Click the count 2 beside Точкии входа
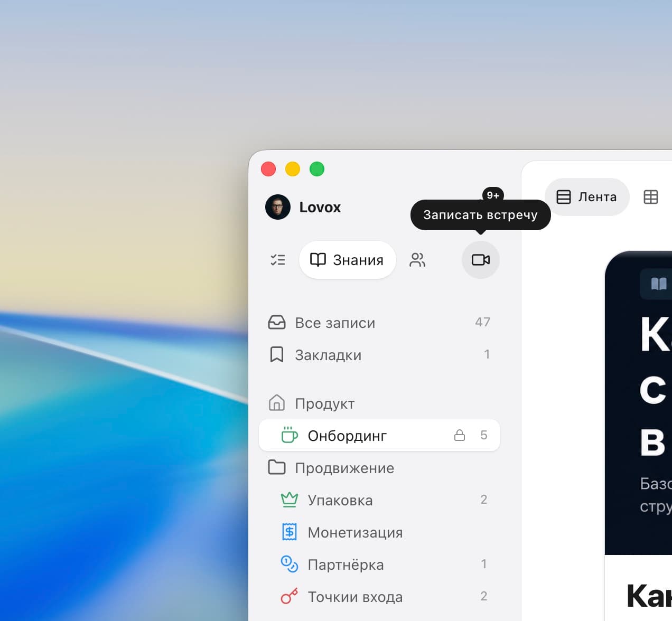The image size is (672, 621). click(x=484, y=596)
